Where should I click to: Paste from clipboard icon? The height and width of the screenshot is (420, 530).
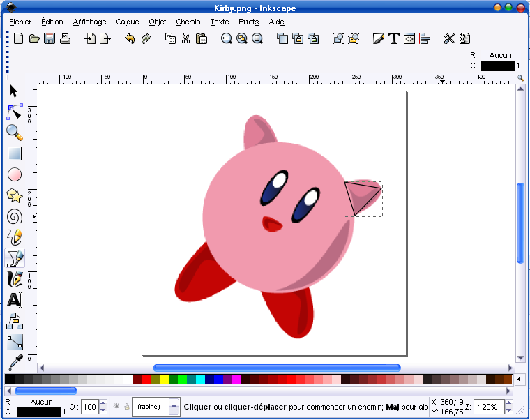(x=202, y=38)
